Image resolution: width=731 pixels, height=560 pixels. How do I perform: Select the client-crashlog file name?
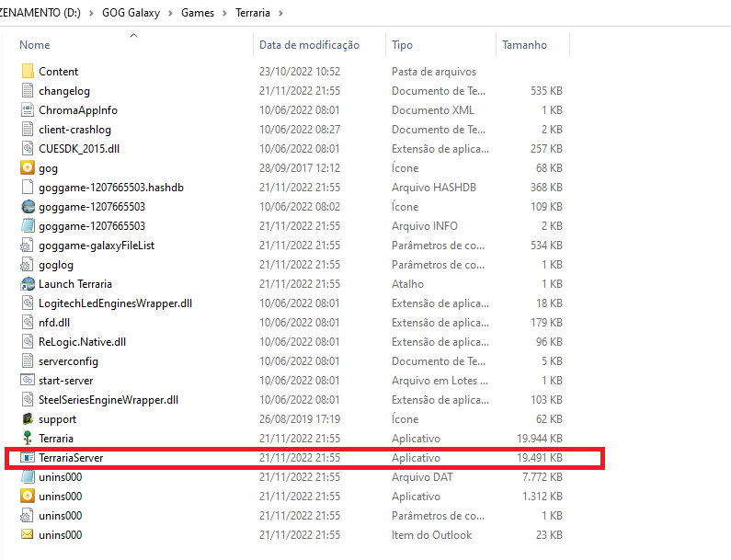tap(74, 130)
